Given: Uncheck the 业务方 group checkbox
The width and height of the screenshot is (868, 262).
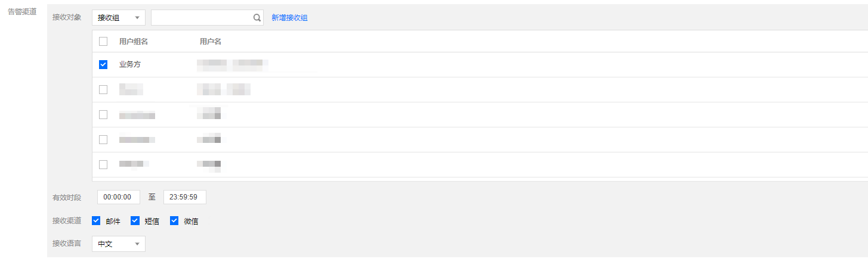Looking at the screenshot, I should tap(103, 64).
